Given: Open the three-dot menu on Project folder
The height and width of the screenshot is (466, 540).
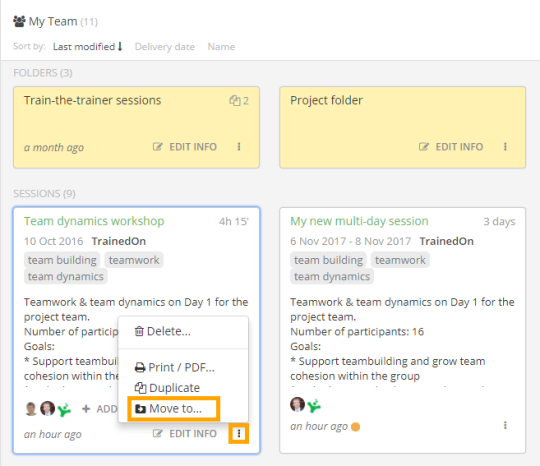Looking at the screenshot, I should pyautogui.click(x=505, y=147).
